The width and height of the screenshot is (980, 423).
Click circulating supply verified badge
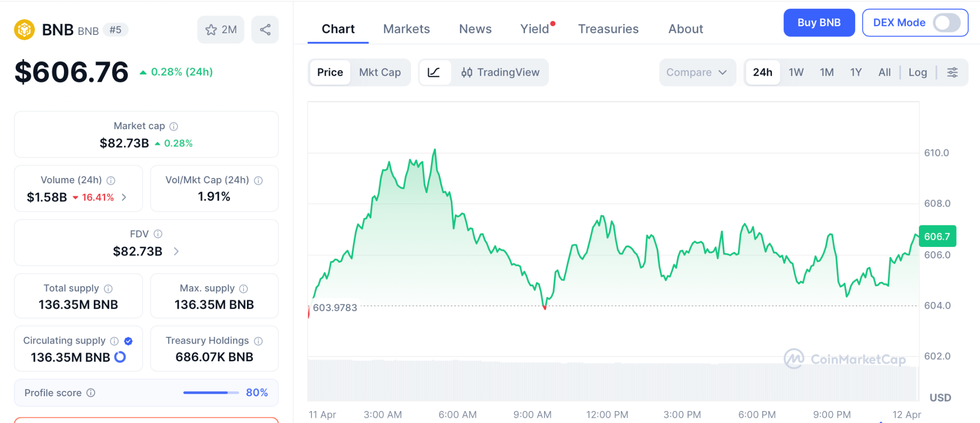click(128, 341)
